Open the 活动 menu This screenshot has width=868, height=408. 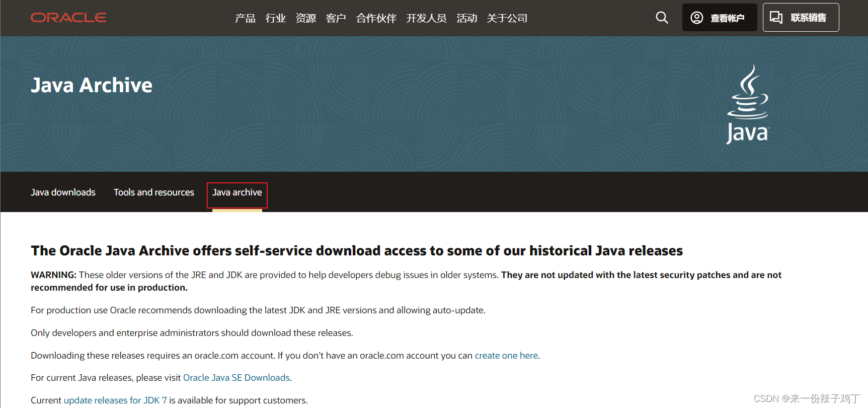466,18
